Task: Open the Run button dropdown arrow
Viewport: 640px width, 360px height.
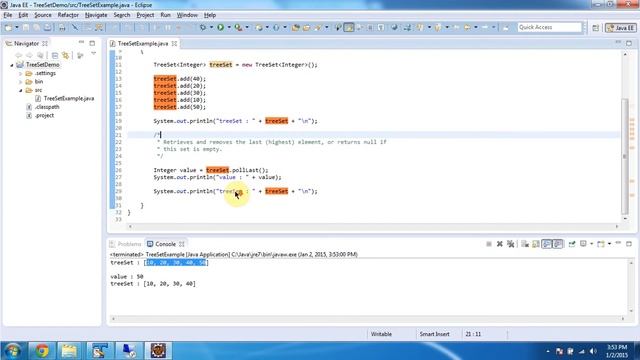Action: 229,27
